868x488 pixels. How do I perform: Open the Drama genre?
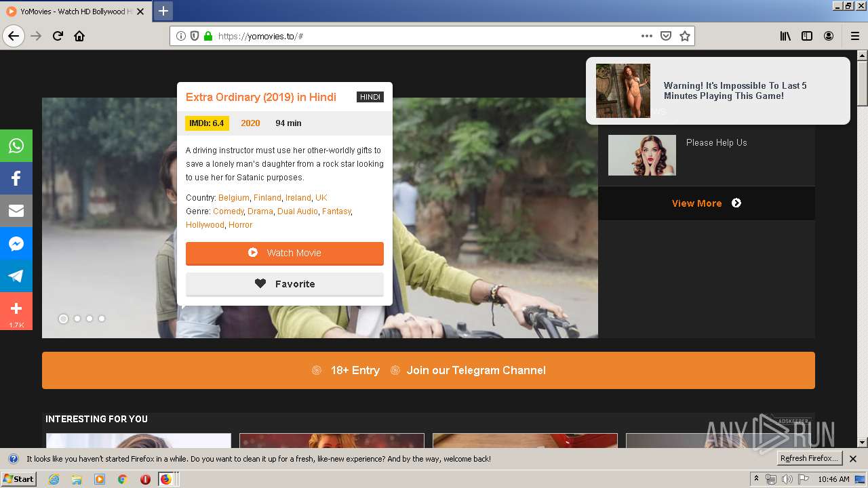[260, 211]
